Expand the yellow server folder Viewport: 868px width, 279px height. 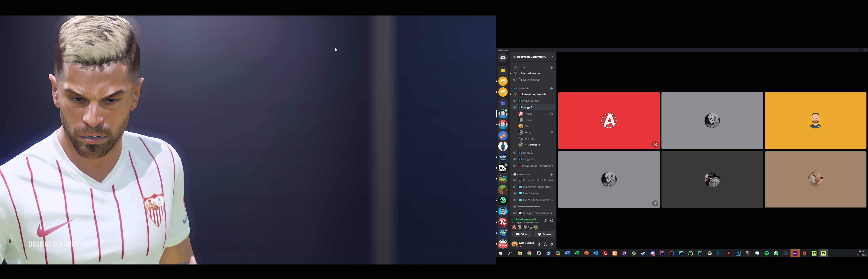(x=503, y=70)
